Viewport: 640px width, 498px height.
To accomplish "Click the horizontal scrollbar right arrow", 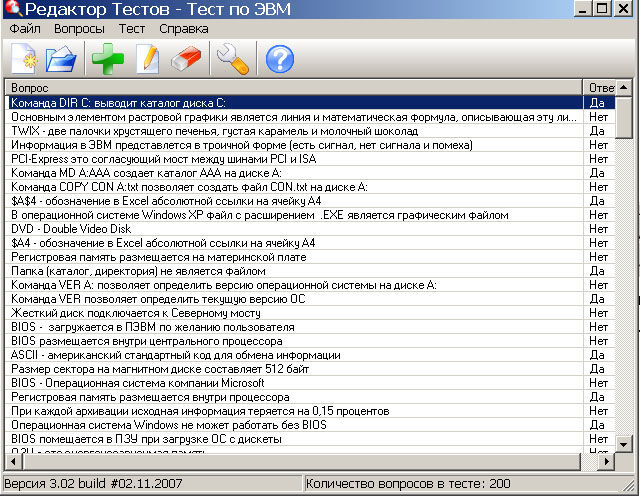I will (x=607, y=462).
